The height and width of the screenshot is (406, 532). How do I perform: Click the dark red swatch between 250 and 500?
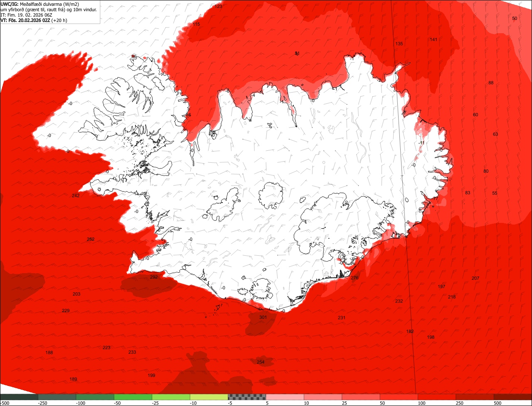coord(475,397)
